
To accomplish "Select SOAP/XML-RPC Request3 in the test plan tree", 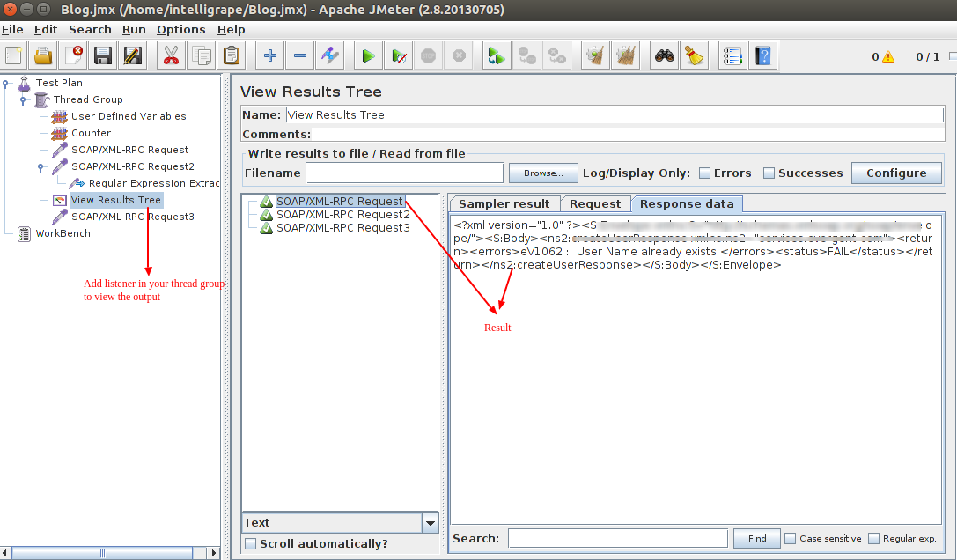I will pyautogui.click(x=132, y=217).
